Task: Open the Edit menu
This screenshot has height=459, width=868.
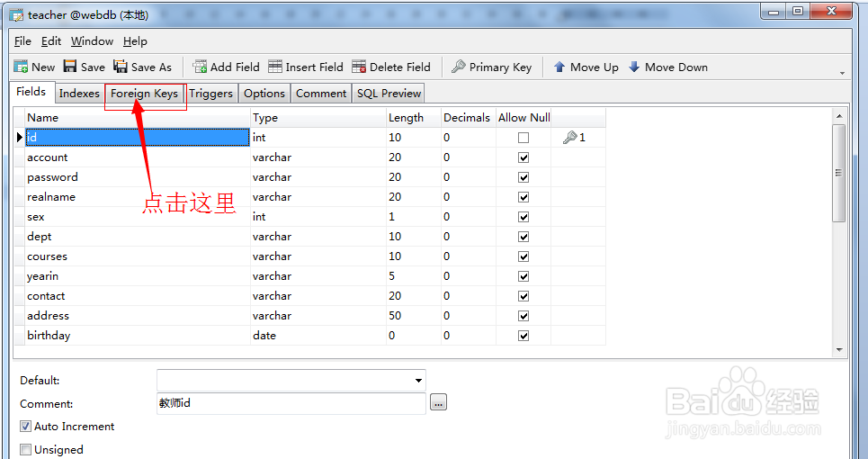Action: [51, 41]
